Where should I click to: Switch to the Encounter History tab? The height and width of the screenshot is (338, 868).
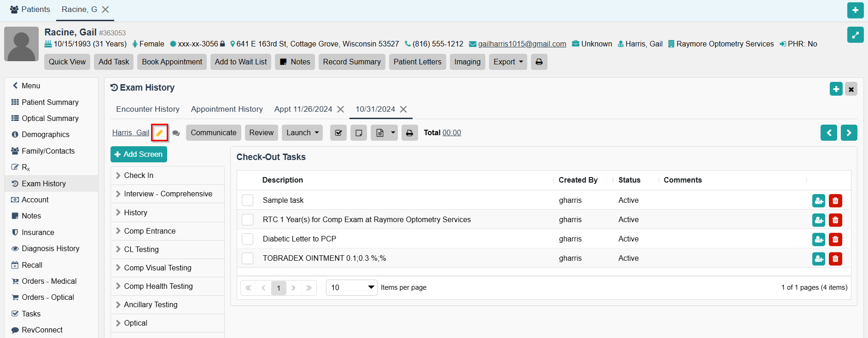click(x=147, y=109)
